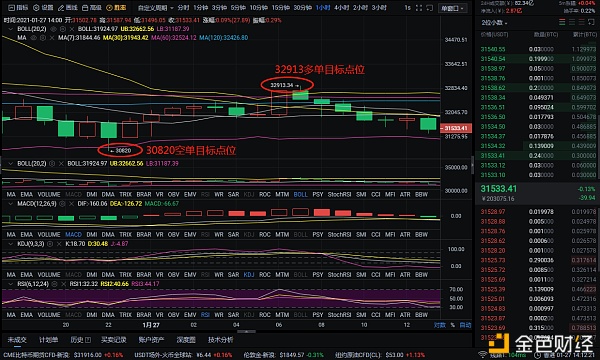Image resolution: width=600 pixels, height=360 pixels.
Task: Select the 4小时 timeframe
Action: pos(341,8)
